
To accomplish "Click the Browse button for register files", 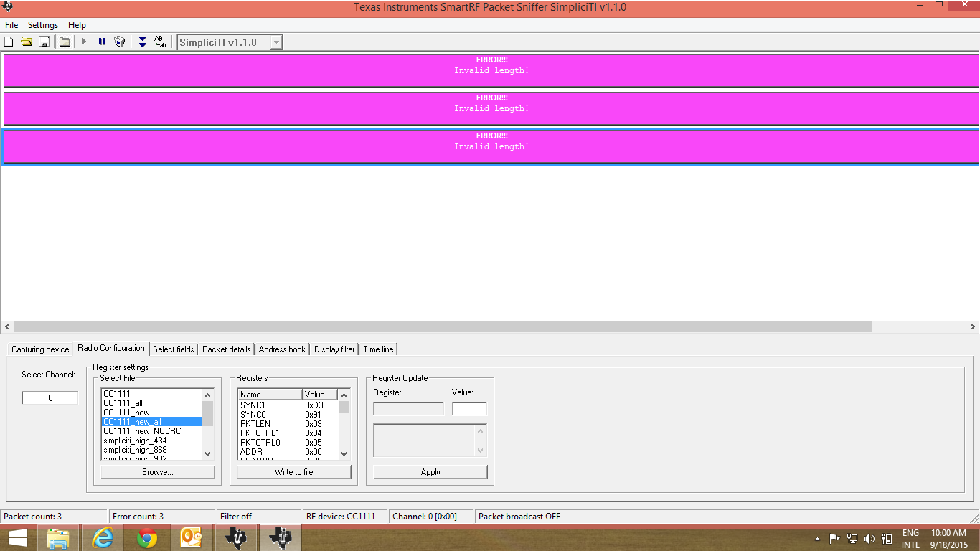I will coord(156,471).
